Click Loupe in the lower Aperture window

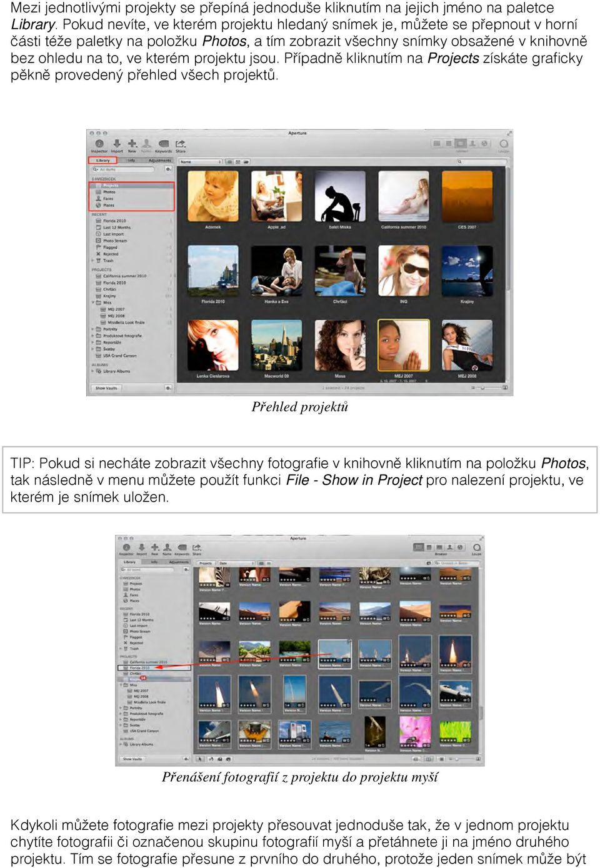click(477, 548)
